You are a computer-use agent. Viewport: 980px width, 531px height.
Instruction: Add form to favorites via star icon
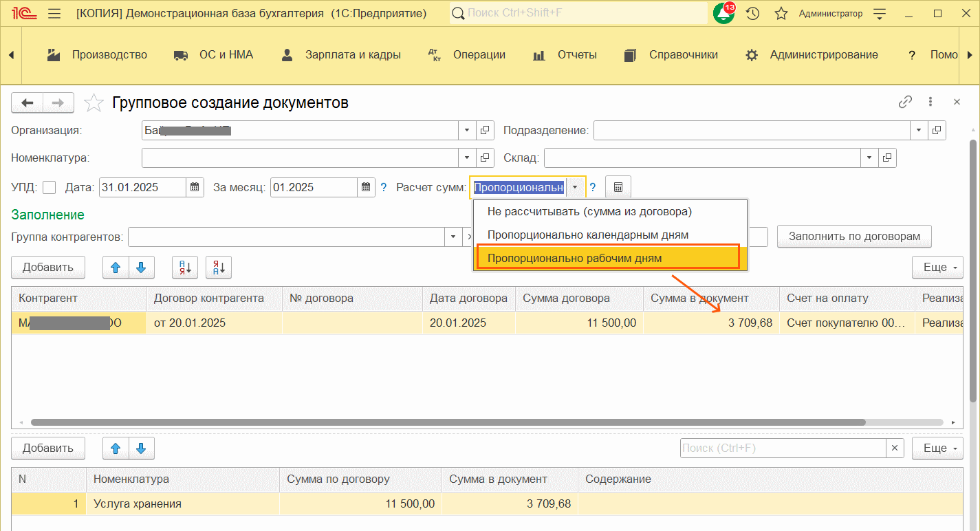[x=94, y=103]
